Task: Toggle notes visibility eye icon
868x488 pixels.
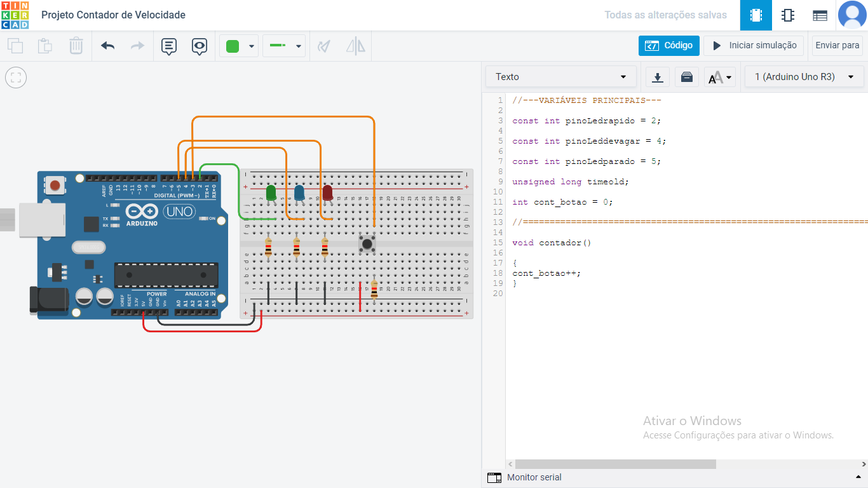Action: pos(200,46)
